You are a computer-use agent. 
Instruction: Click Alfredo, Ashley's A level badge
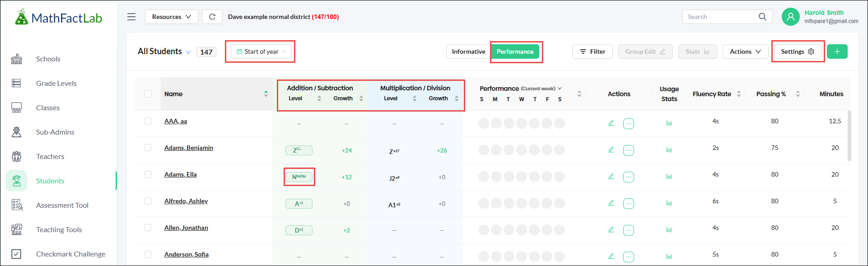tap(299, 204)
